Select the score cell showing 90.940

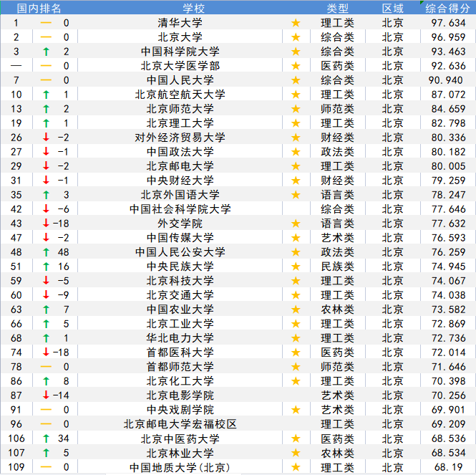tap(445, 80)
